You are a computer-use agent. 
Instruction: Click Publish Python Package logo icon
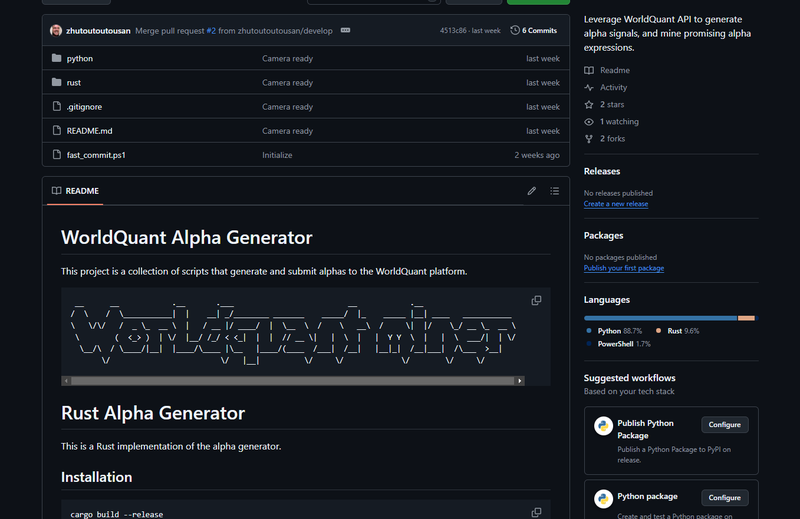(603, 426)
